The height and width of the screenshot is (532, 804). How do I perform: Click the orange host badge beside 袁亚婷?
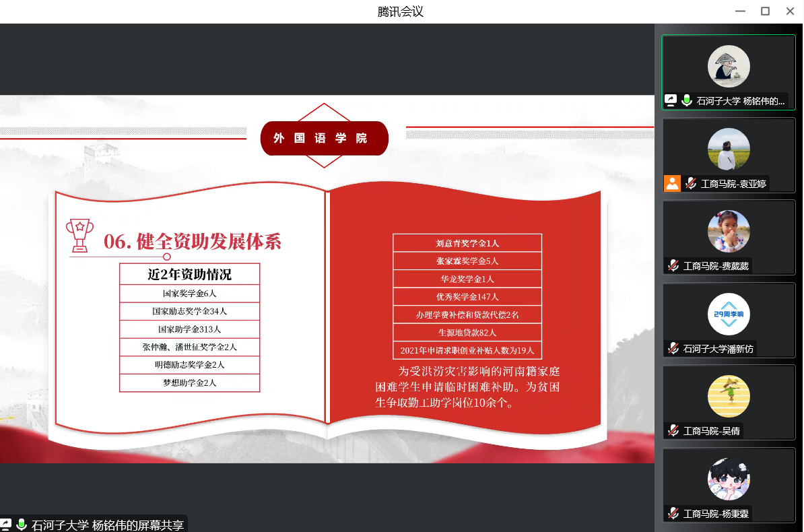(x=672, y=183)
